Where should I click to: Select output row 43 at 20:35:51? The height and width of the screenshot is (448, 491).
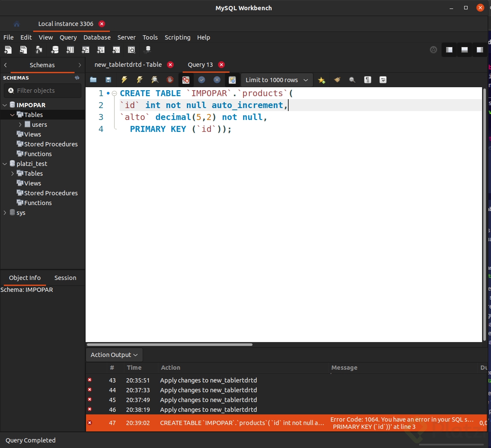[287, 380]
